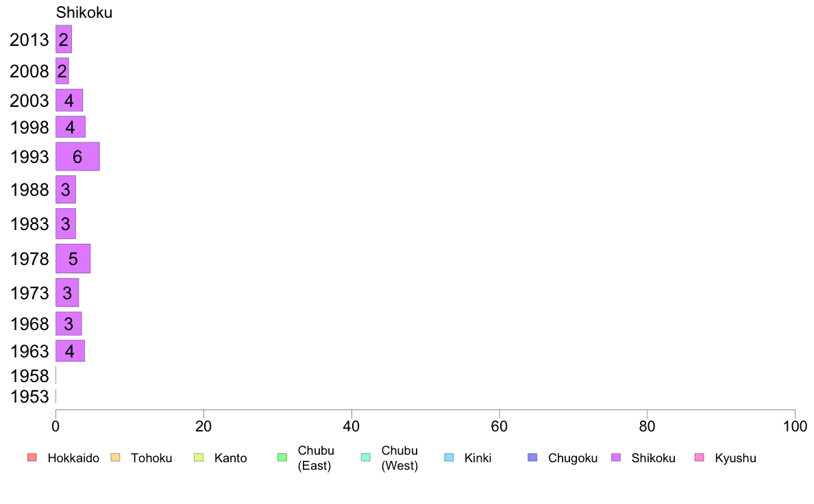Click the Kyushu pink legend swatch
This screenshot has width=814, height=504.
(700, 457)
